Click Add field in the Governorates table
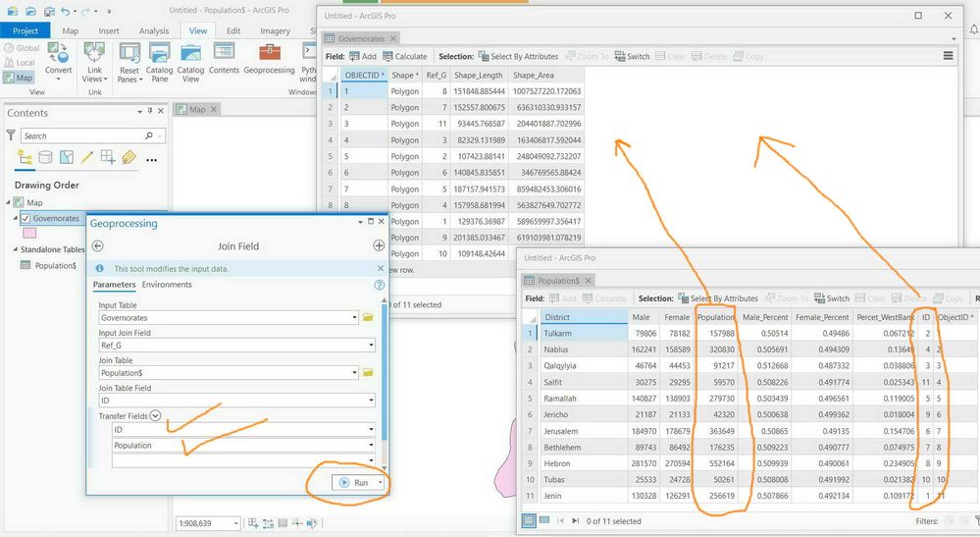This screenshot has height=537, width=980. coord(363,56)
